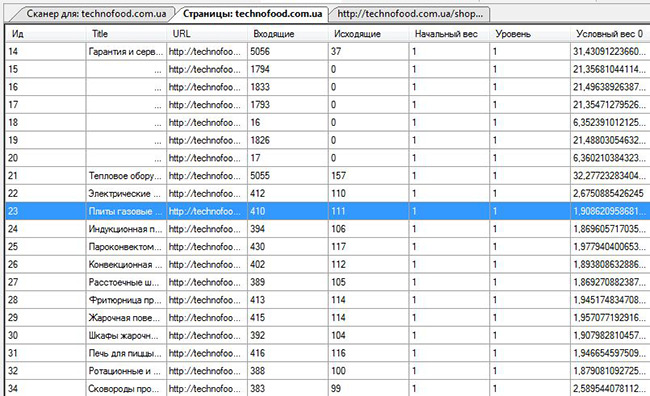Select 'Страницы: technofood.com.ua' tab

pyautogui.click(x=252, y=14)
